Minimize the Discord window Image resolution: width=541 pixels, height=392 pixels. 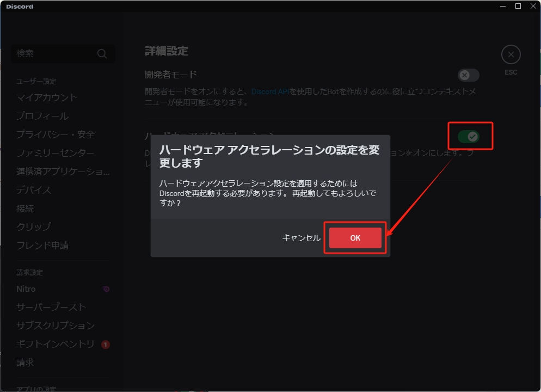pyautogui.click(x=503, y=6)
